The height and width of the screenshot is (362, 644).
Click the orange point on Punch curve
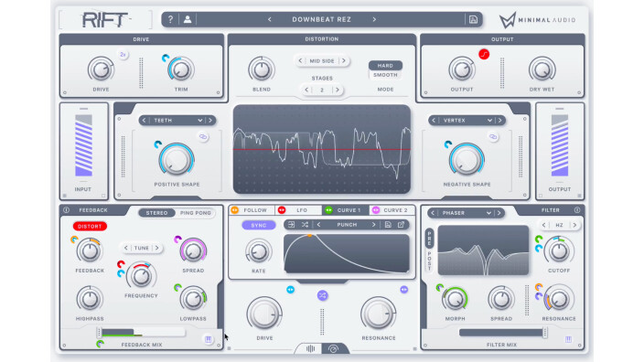point(310,236)
